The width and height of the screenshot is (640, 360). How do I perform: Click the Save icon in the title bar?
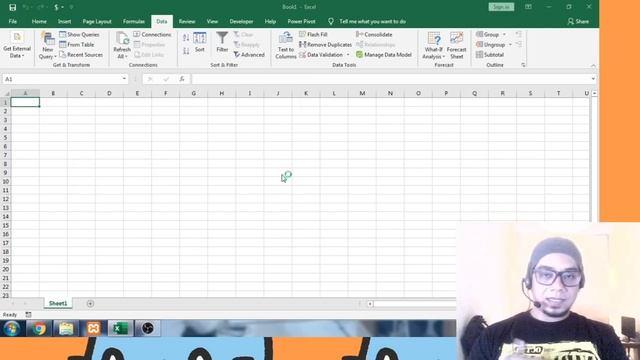tap(13, 7)
